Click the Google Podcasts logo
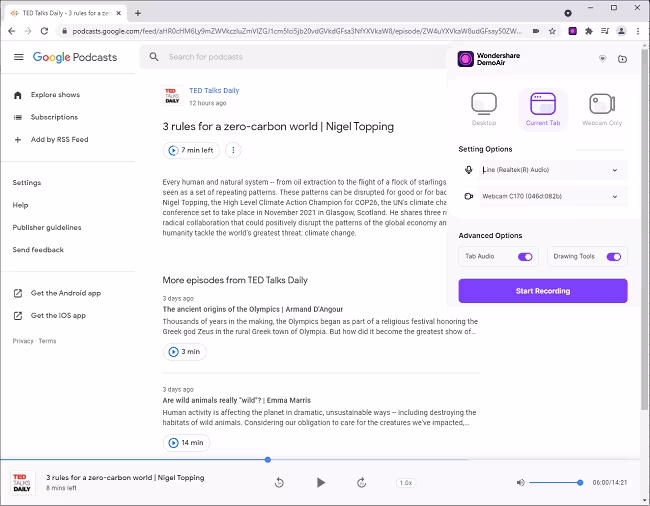Viewport: 650px width, 506px height. [x=75, y=57]
